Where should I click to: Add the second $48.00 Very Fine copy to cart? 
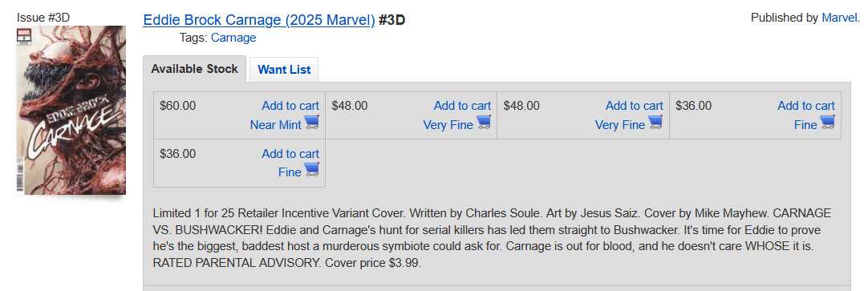pos(635,106)
